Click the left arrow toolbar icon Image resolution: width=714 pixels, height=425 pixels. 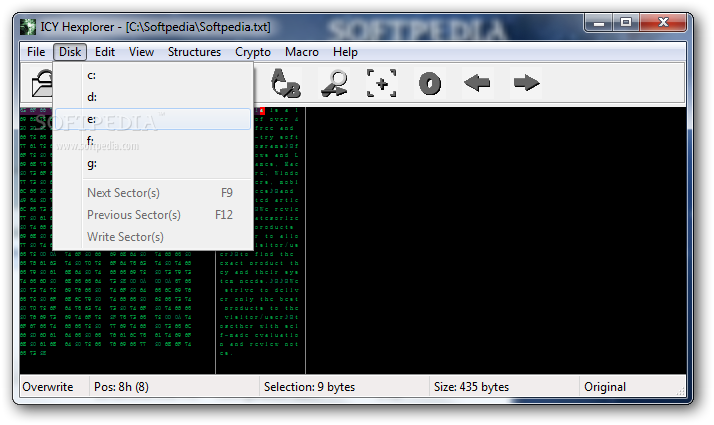(x=477, y=83)
